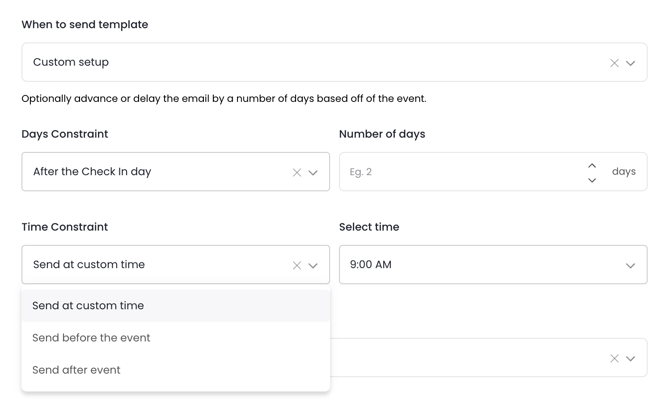Click the 'Custom setup' text field
Image resolution: width=670 pixels, height=404 pixels.
300,62
